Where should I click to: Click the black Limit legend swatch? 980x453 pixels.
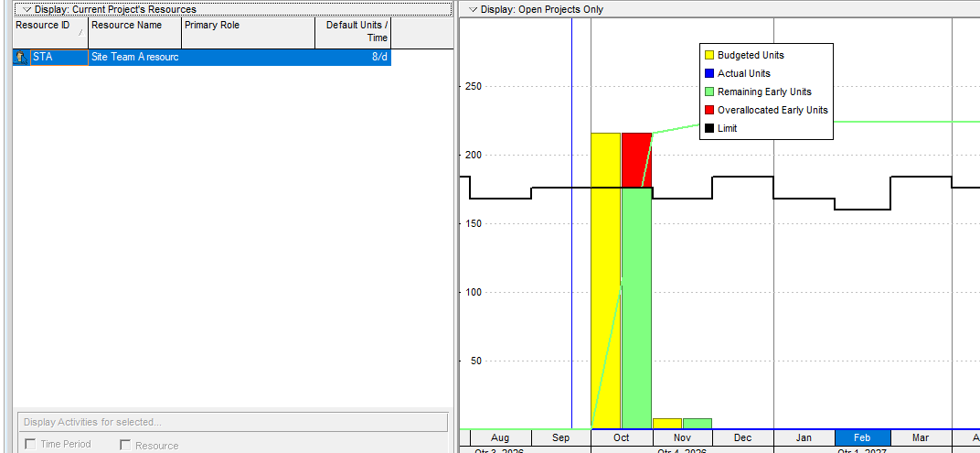pos(708,128)
